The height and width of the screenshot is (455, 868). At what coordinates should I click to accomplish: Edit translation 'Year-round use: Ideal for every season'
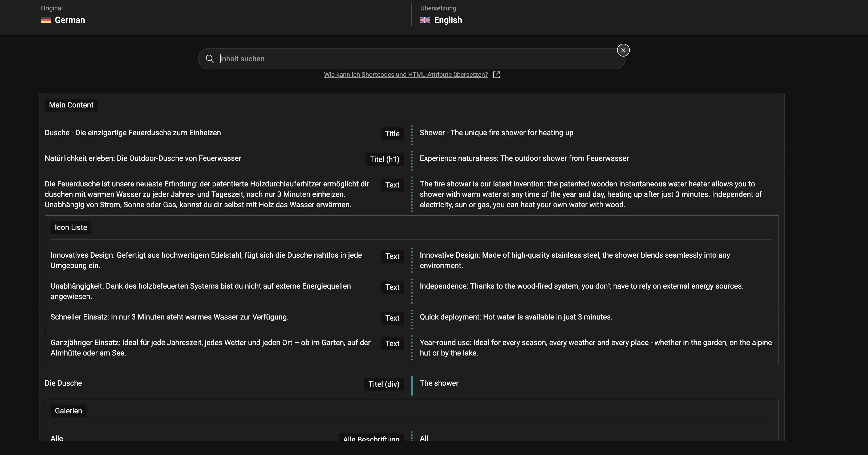tap(595, 348)
